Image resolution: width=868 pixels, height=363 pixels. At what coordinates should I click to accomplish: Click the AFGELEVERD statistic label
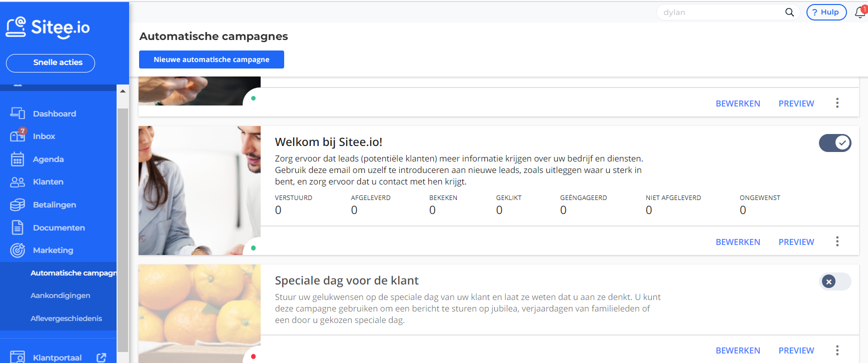[x=371, y=198]
